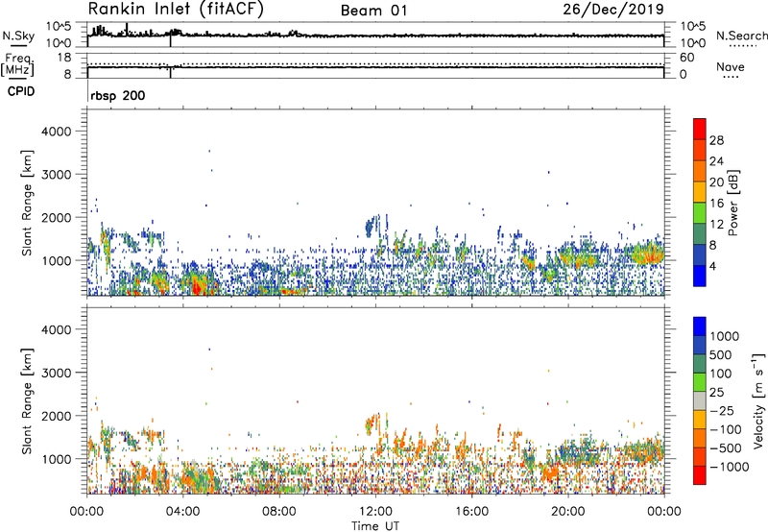Select the 'Freq. [MHz]' axis label

(17, 64)
